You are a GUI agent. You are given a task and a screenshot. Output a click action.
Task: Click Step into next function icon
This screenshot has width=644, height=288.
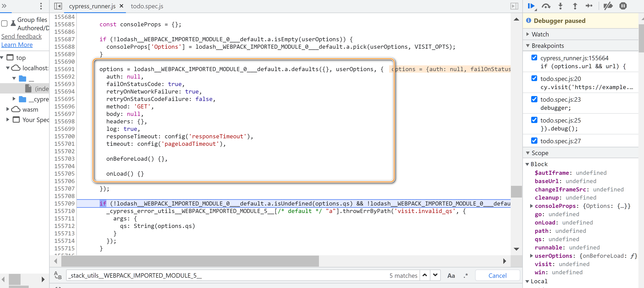point(561,6)
